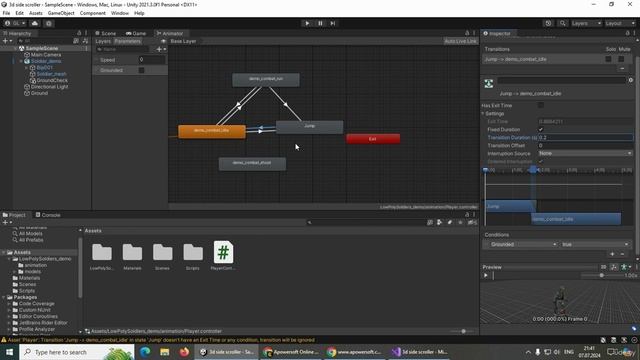Open the Hierarchy create plus dropdown
The width and height of the screenshot is (640, 360).
[7, 41]
